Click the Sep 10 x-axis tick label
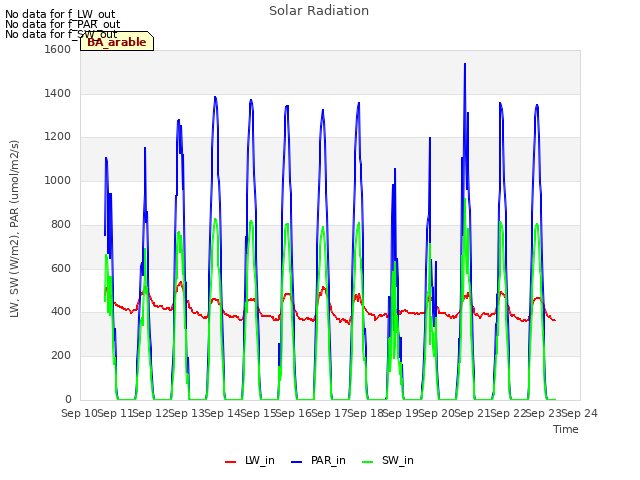640x480 pixels. click(79, 413)
